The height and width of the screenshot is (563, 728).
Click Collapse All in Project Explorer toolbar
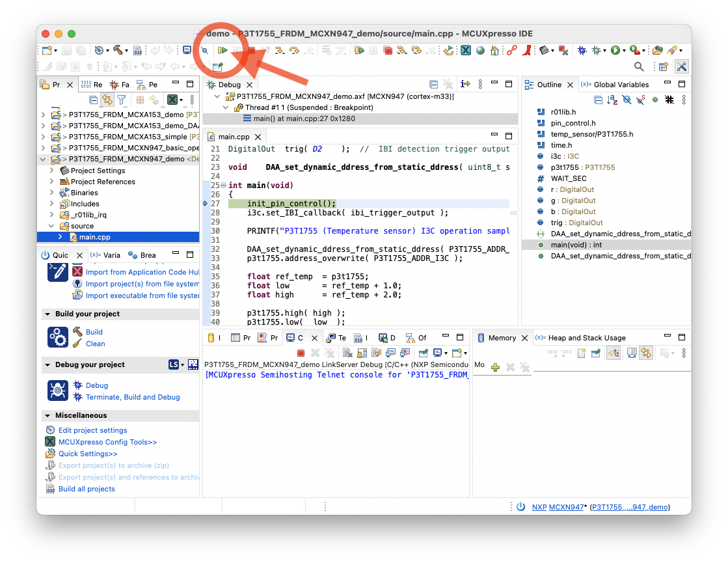93,100
